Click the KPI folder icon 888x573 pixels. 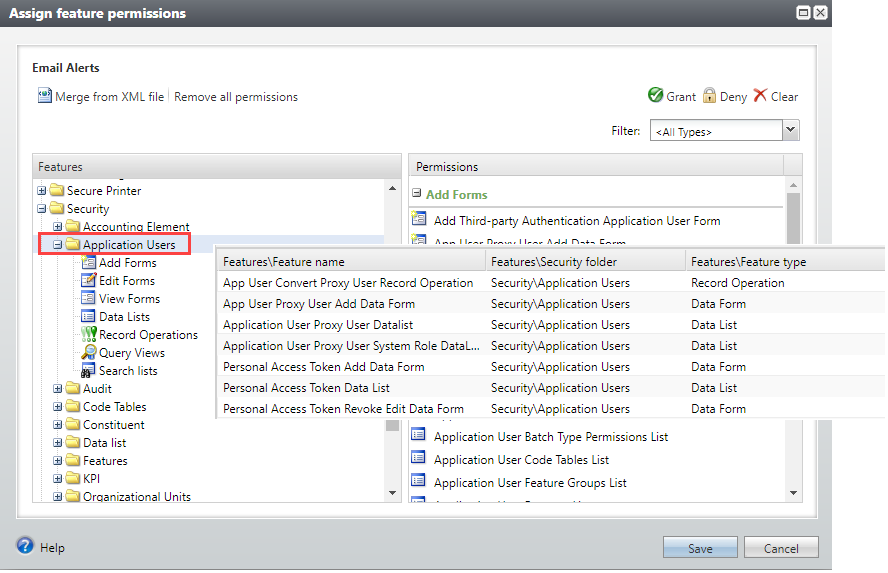click(x=72, y=478)
